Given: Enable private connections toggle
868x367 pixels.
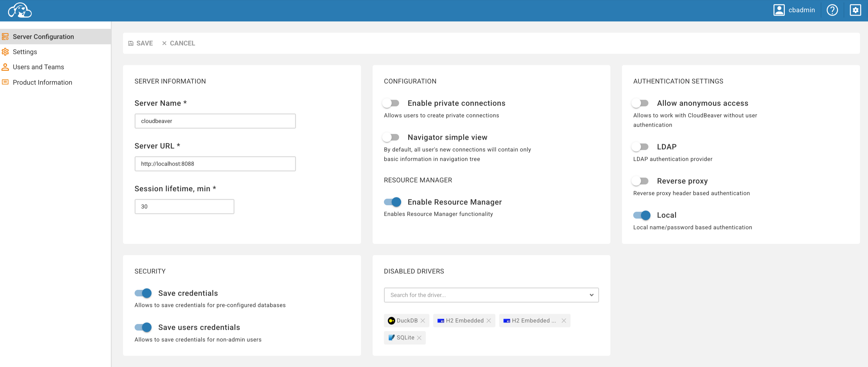Looking at the screenshot, I should (391, 103).
